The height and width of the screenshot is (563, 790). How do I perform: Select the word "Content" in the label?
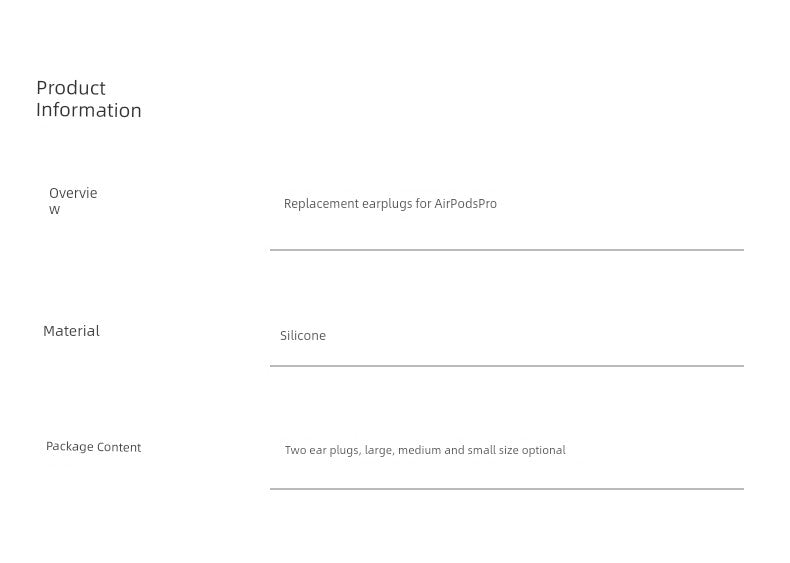[119, 447]
